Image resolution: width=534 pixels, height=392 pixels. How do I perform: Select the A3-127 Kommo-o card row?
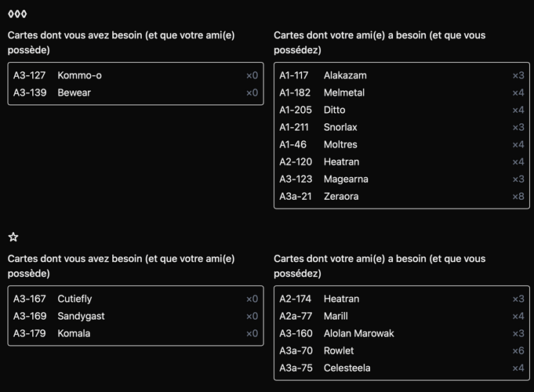pos(136,75)
